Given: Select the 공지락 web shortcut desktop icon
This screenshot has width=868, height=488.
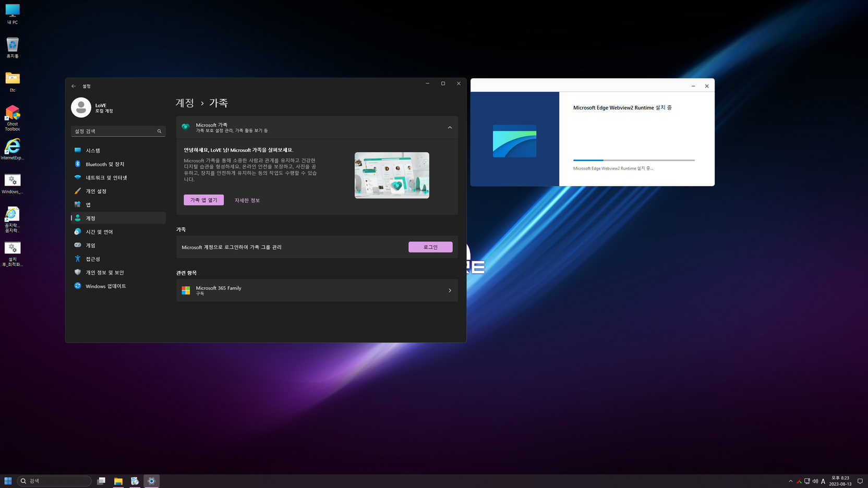Looking at the screenshot, I should tap(13, 219).
